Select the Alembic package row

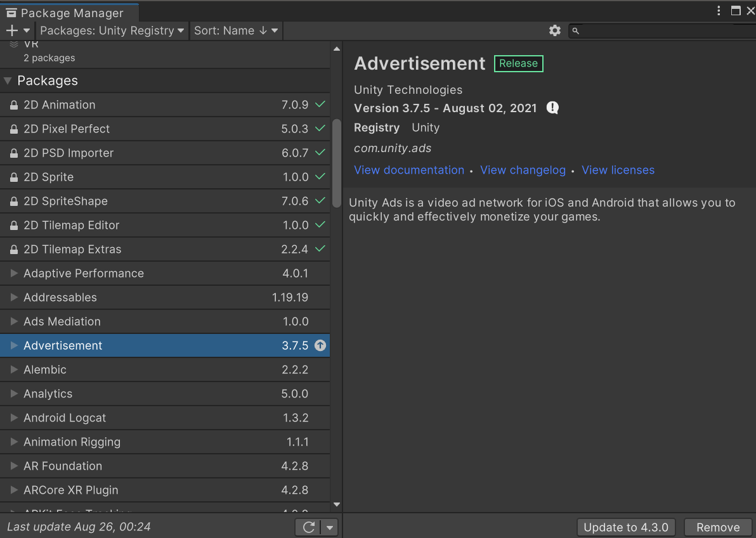165,369
